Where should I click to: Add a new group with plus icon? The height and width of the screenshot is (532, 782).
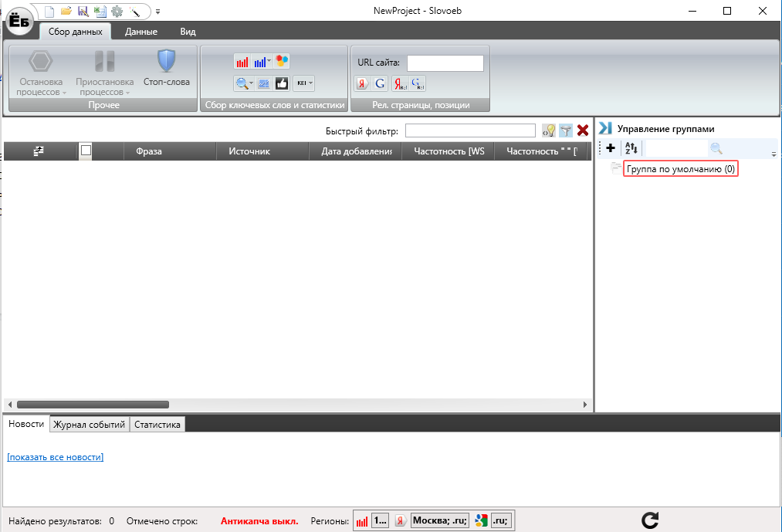[x=610, y=148]
